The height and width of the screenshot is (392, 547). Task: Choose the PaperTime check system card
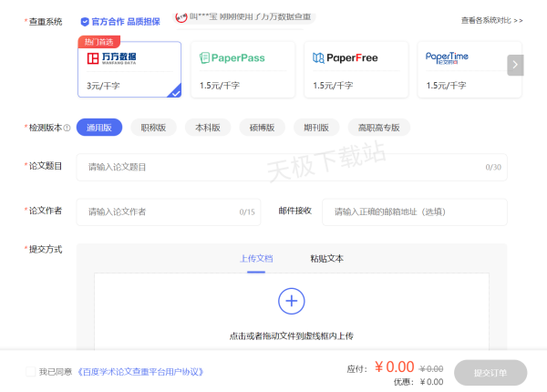(469, 69)
